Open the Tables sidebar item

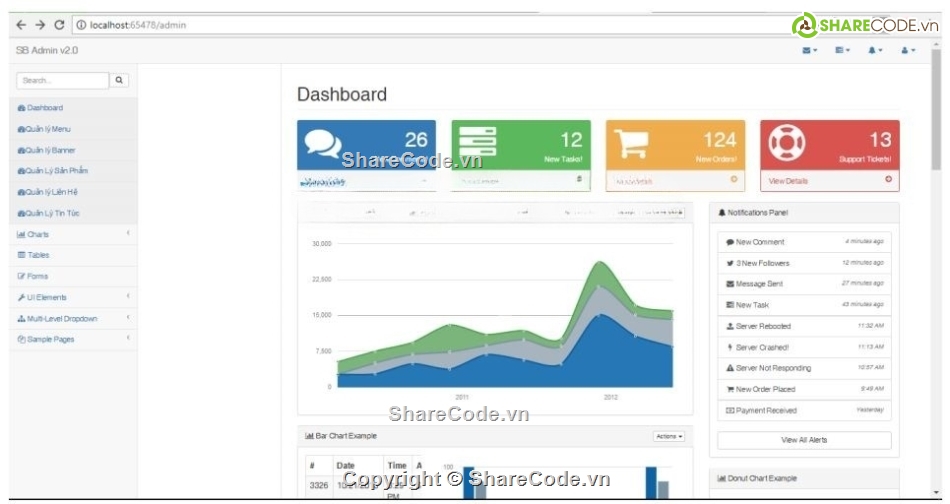(x=73, y=255)
